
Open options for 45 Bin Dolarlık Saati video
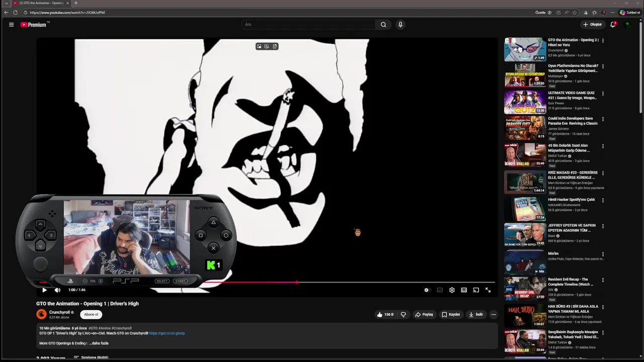(x=603, y=146)
